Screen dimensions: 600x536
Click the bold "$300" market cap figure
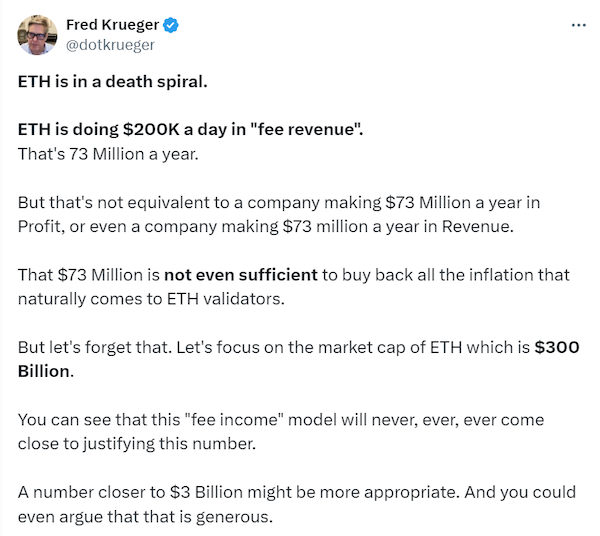click(557, 347)
